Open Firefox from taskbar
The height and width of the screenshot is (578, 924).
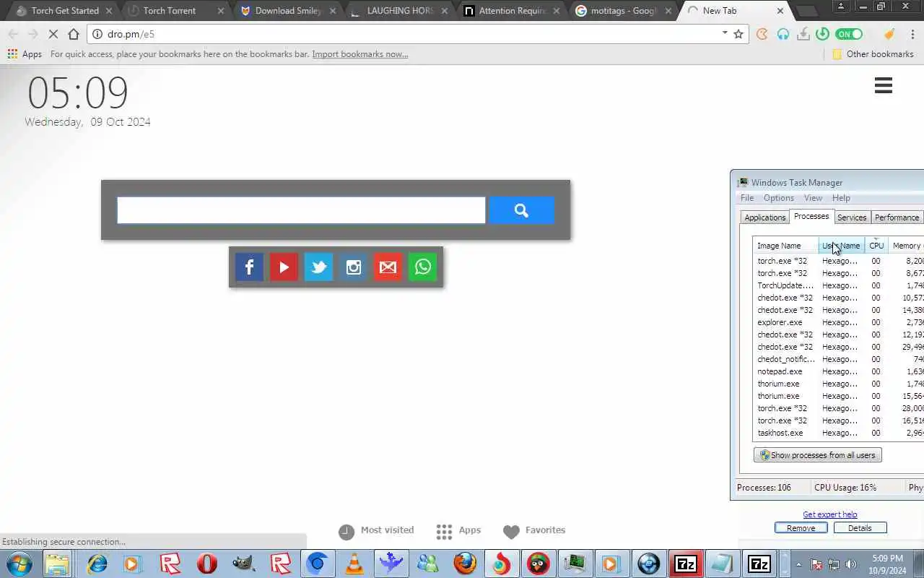point(465,564)
